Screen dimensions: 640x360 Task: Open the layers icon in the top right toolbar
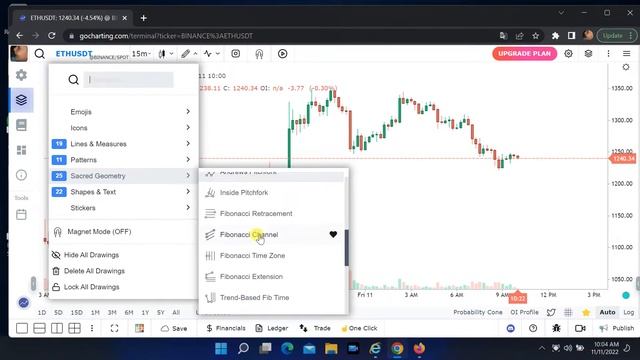click(588, 53)
